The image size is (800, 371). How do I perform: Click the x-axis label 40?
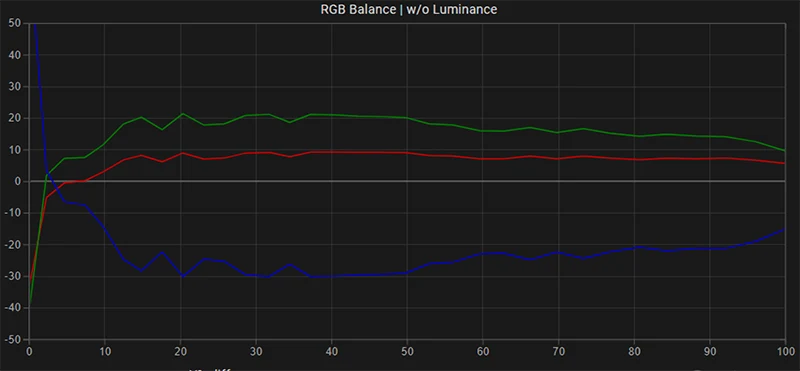(332, 351)
